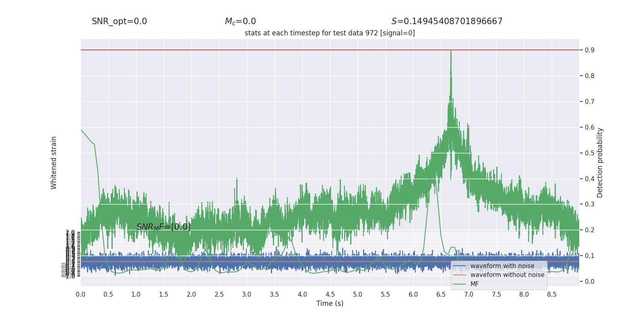
Task: Click the 0.9 right-axis tick label
Action: click(590, 50)
